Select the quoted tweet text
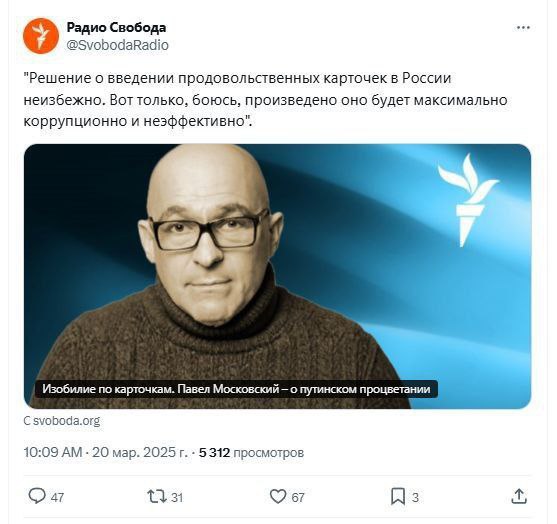The width and height of the screenshot is (557, 524). 265,100
